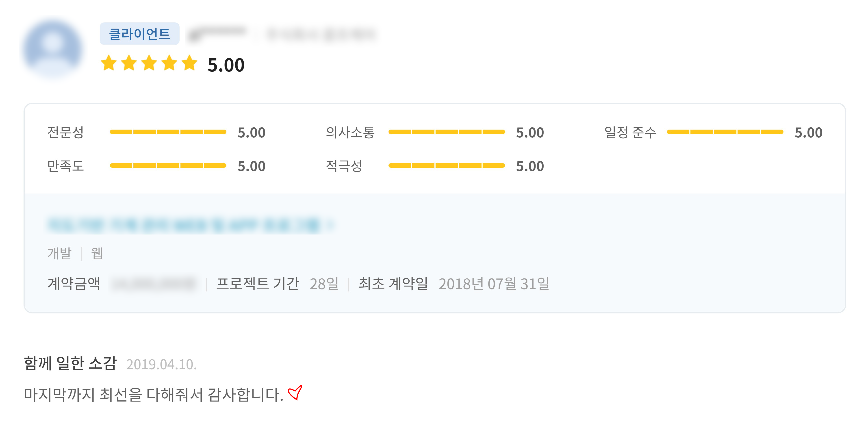This screenshot has width=868, height=430.
Task: Click the fifth yellow rating star
Action: (190, 63)
